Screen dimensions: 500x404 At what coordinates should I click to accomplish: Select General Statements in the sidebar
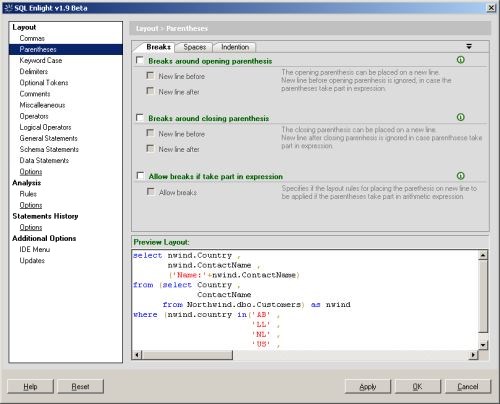coord(48,138)
